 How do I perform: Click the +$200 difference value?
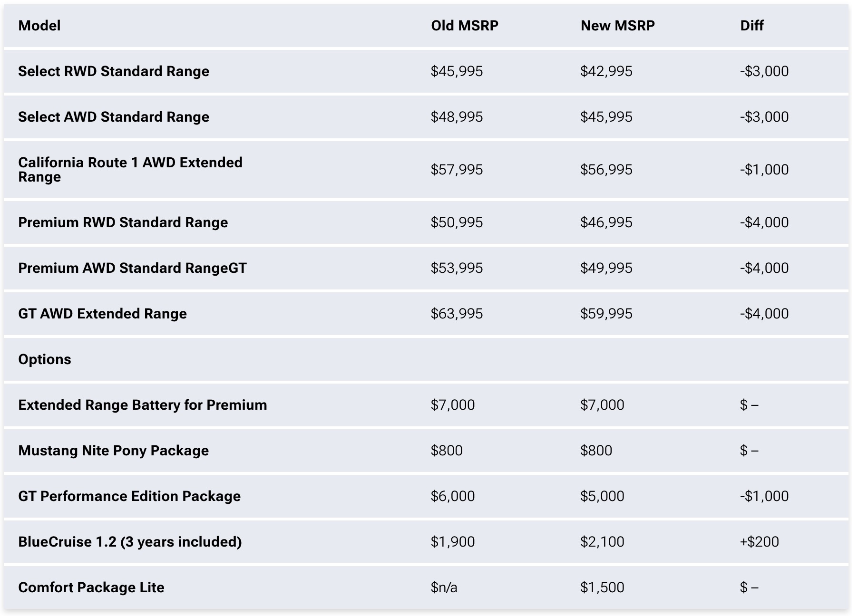coord(759,542)
